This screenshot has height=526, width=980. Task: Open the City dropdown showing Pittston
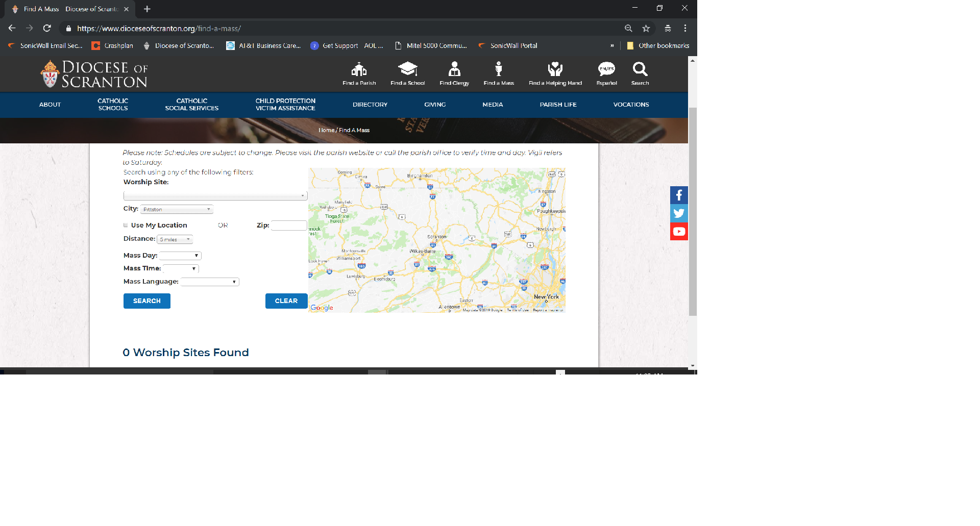[177, 209]
